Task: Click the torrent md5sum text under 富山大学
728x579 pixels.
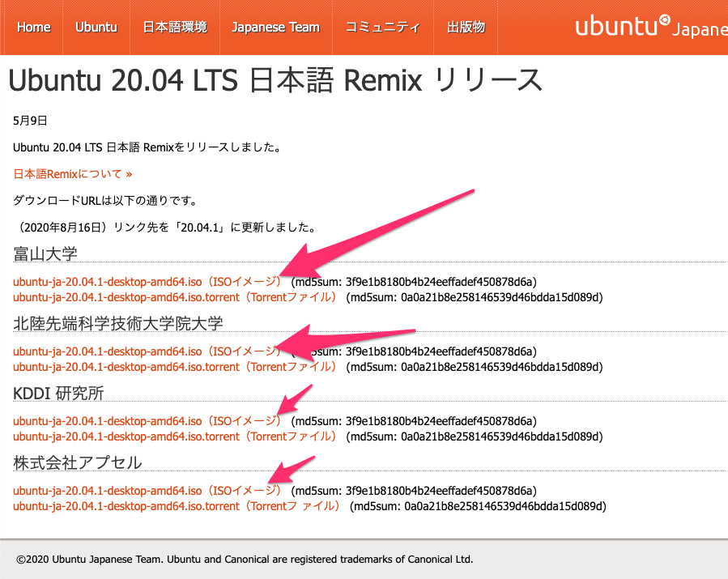Action: [x=475, y=297]
